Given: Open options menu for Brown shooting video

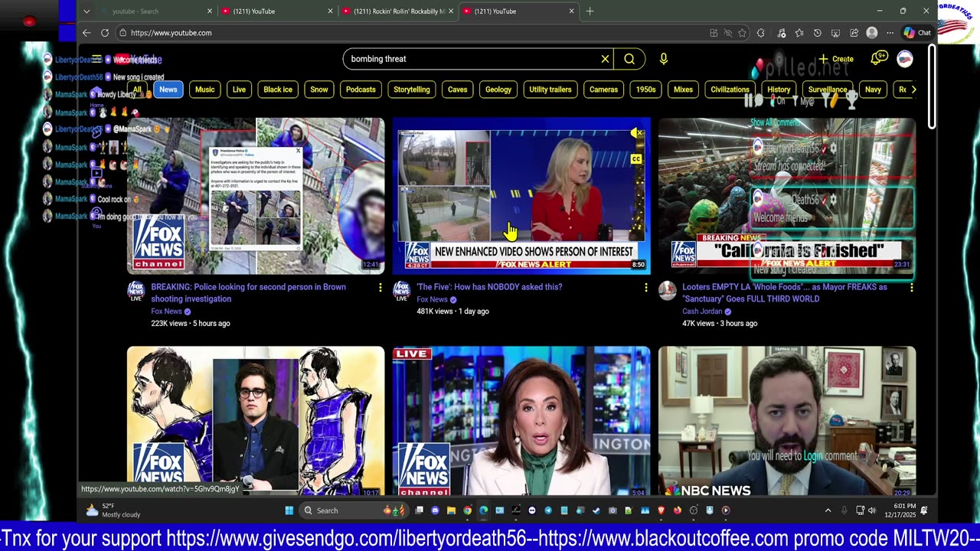Looking at the screenshot, I should tap(380, 288).
